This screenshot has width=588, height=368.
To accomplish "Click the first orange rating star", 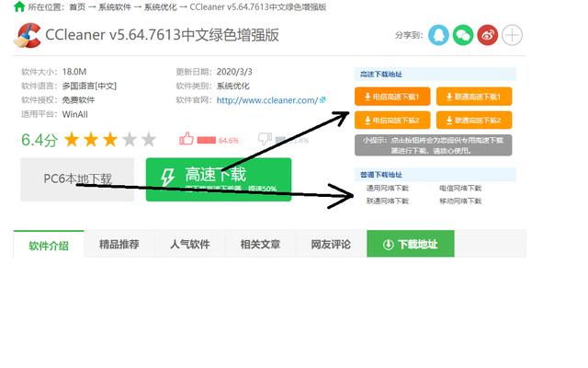I will (72, 139).
